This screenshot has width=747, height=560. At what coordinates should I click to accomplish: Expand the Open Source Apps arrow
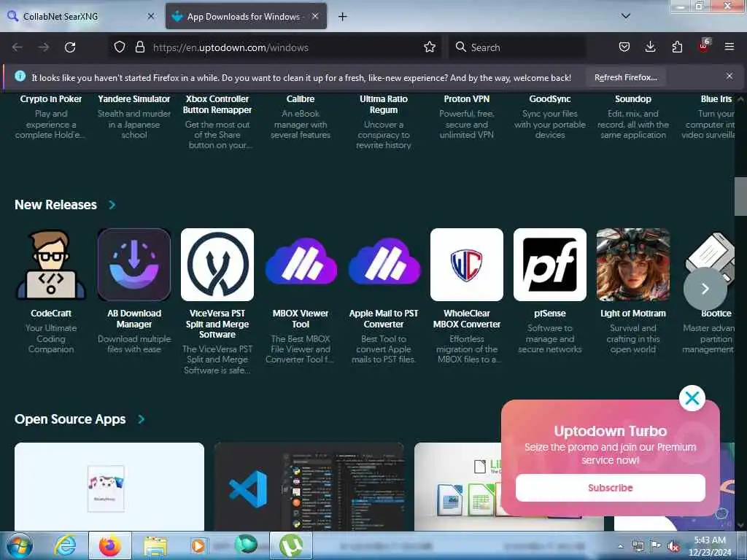pos(141,419)
